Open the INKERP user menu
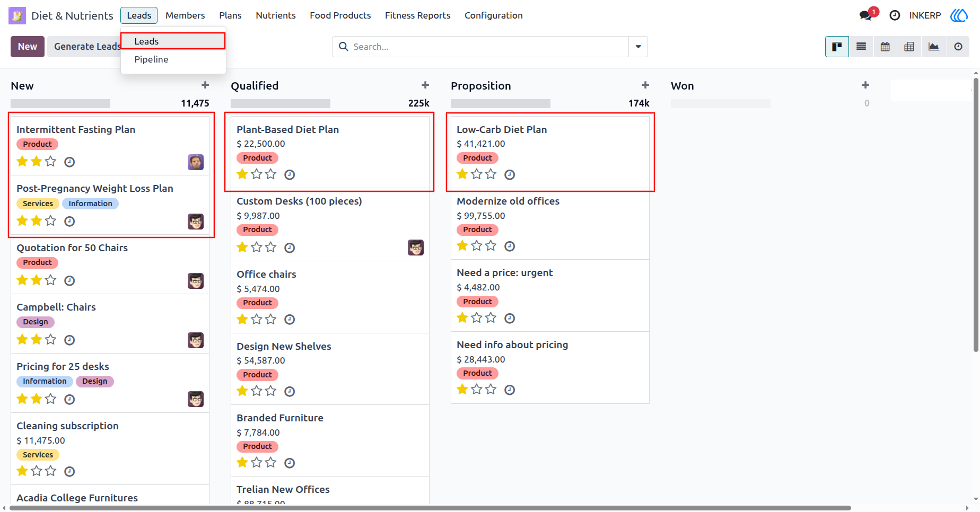The height and width of the screenshot is (512, 980). coord(925,15)
